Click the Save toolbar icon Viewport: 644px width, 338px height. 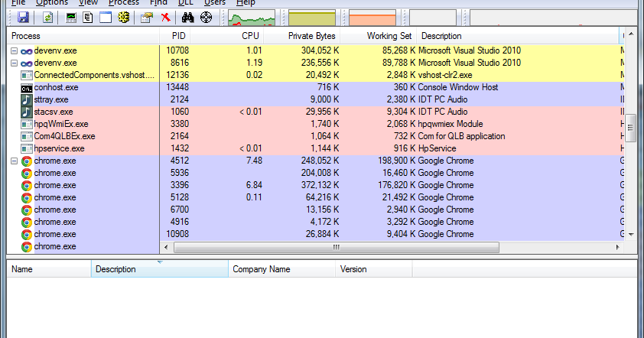[x=23, y=18]
